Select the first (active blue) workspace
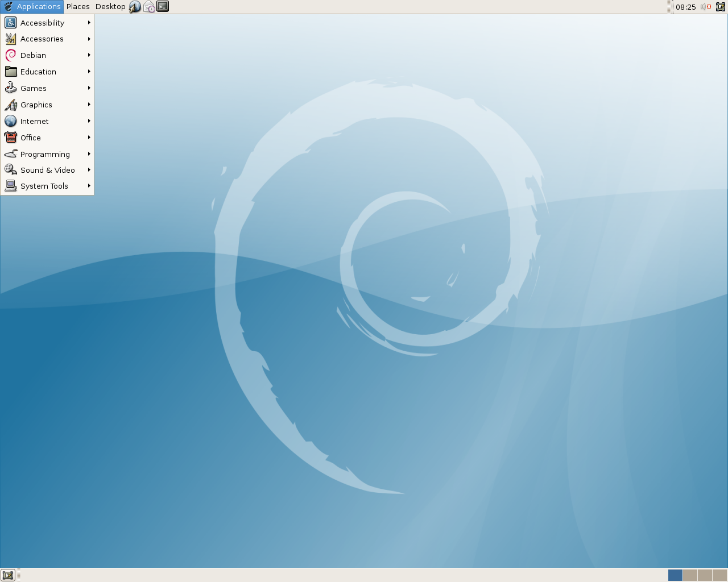728x582 pixels. pyautogui.click(x=675, y=575)
